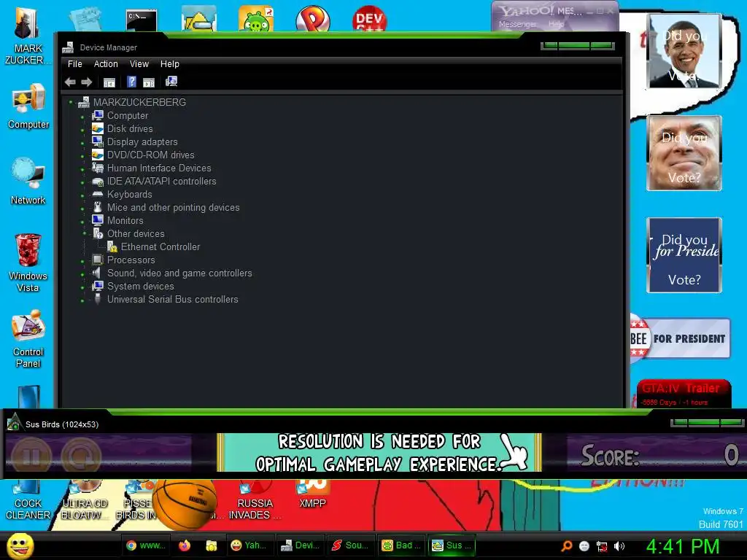Click the Scan for hardware changes toolbar icon
Viewport: 747px width, 560px height.
(171, 82)
